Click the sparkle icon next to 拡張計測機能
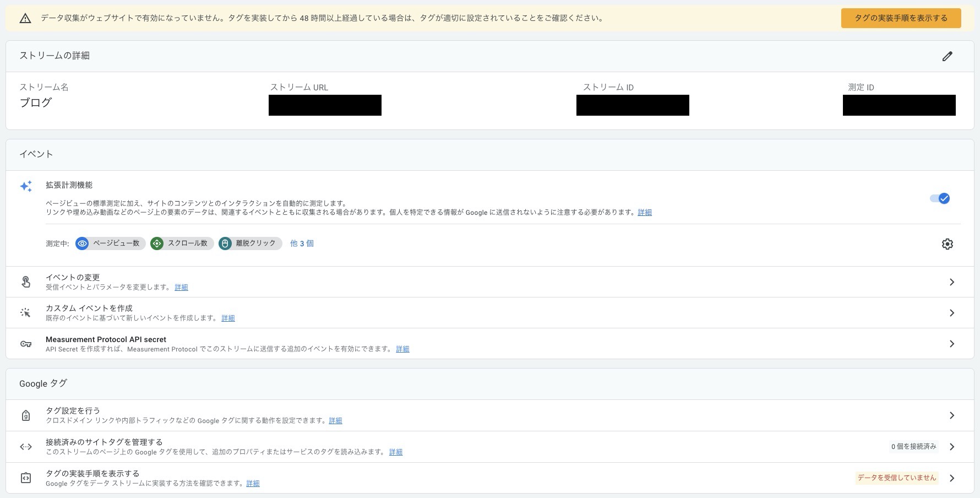This screenshot has height=498, width=980. (x=26, y=186)
